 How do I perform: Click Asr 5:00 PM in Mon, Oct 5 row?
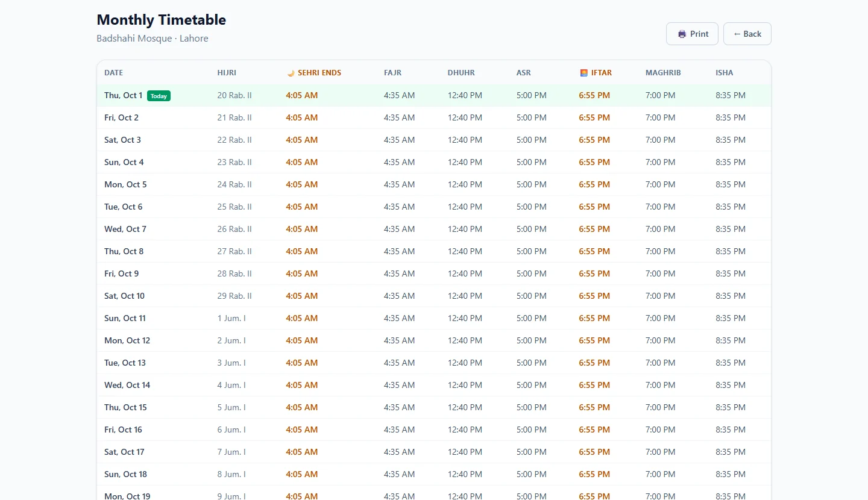(532, 184)
